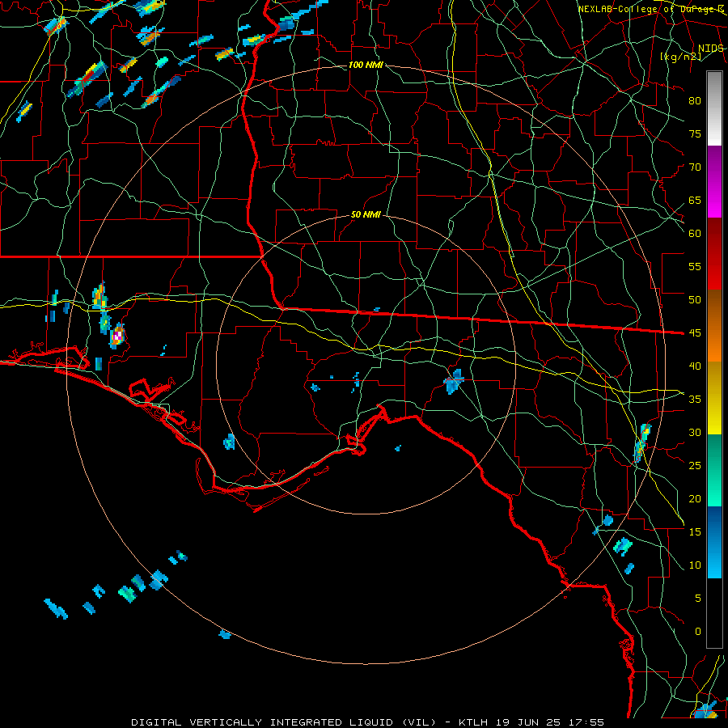Click the "50 NMI" range ring label
Viewport: 728px width, 728px height.
tap(366, 214)
